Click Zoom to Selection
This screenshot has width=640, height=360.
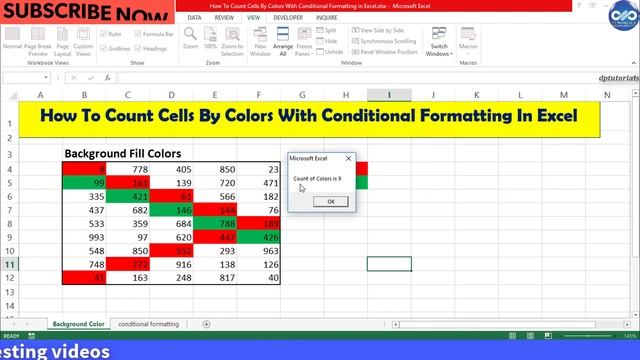click(232, 42)
